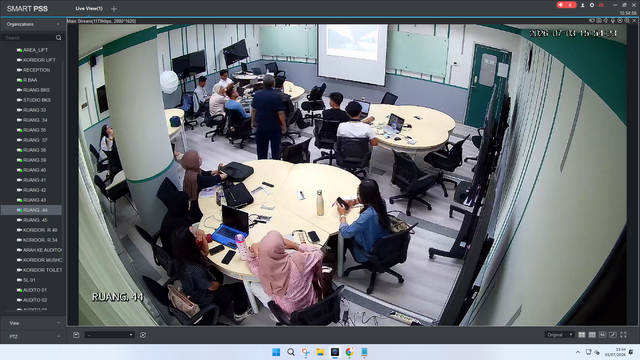The image size is (640, 360).
Task: Click the camera icon beside RECEPTION
Action: (19, 70)
